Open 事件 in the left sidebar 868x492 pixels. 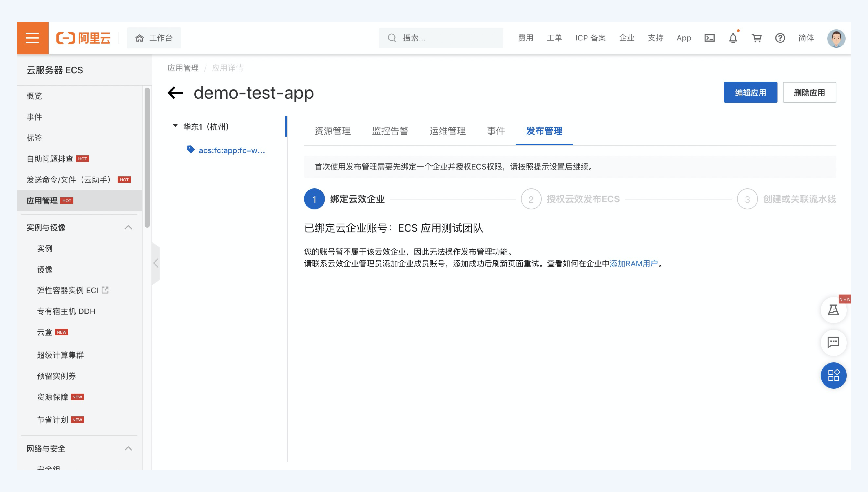[34, 117]
